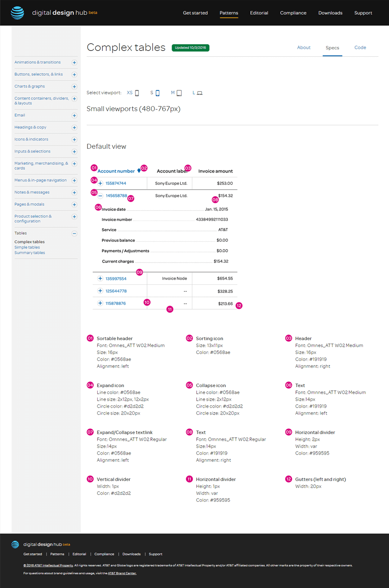Expand the Buttons, selectors, & links section

pos(74,75)
